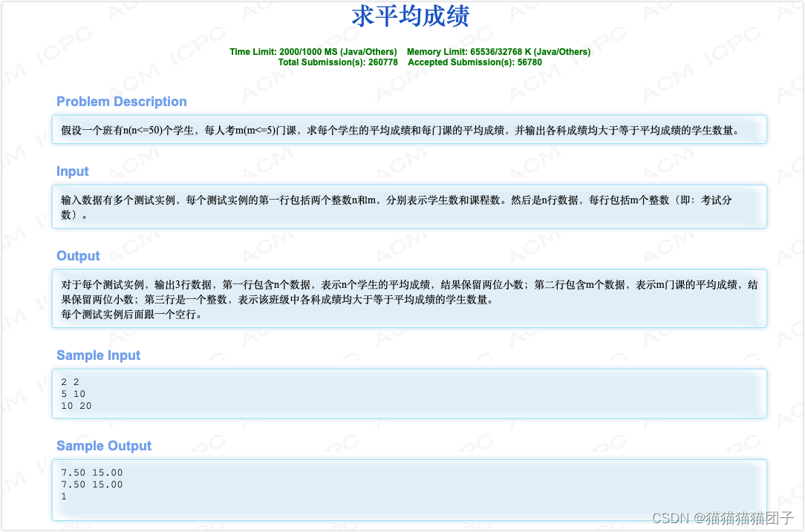Click the Sample Output heading

(104, 446)
